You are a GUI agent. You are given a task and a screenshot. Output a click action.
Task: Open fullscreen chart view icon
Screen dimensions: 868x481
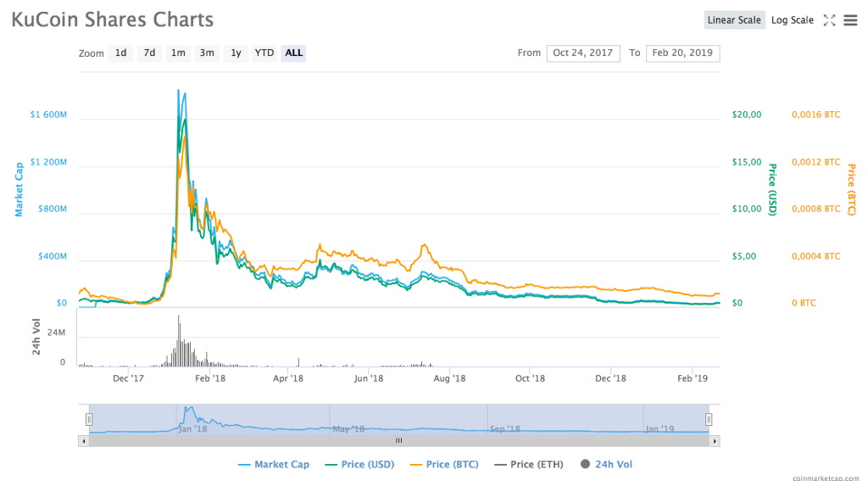(x=829, y=20)
